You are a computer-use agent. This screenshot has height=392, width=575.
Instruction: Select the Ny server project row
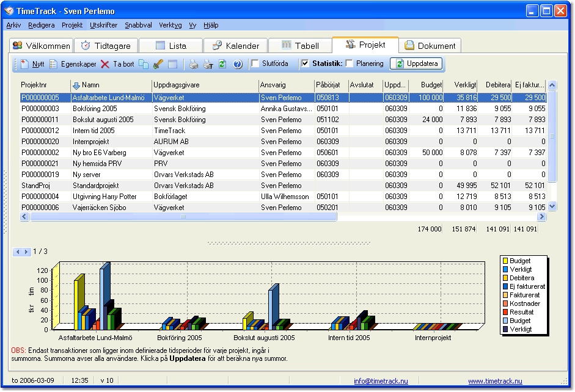tap(283, 175)
